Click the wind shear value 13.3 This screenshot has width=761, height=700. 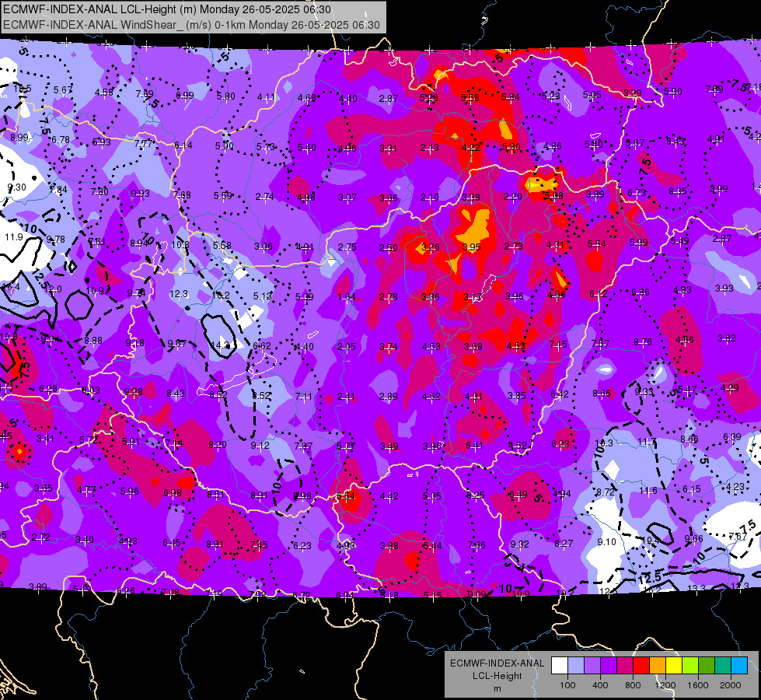696,589
